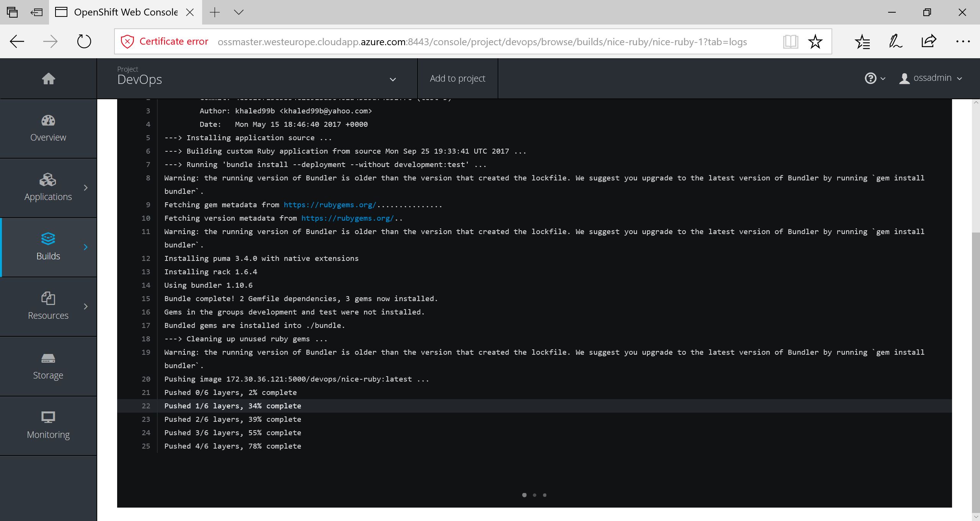Click the help question mark icon
Image resolution: width=980 pixels, height=521 pixels.
[871, 79]
